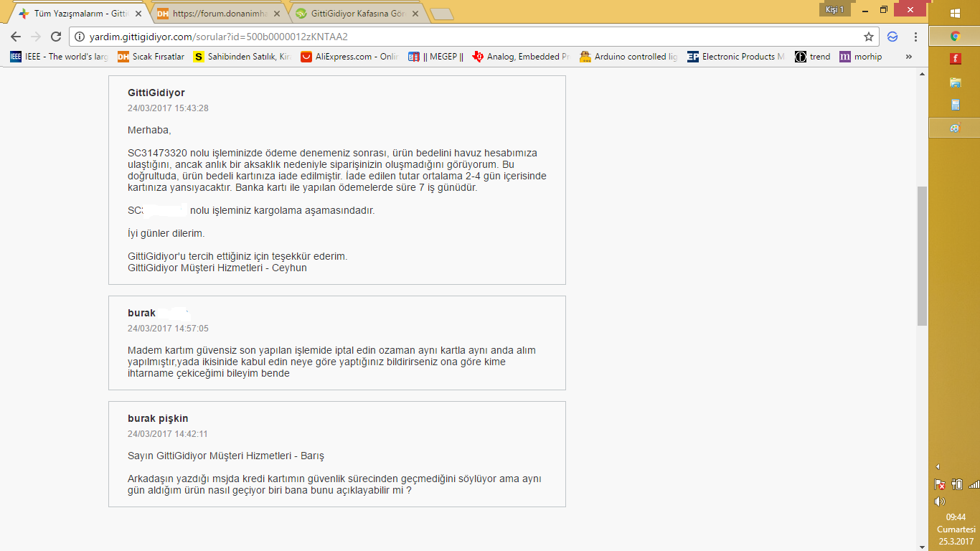Click the page vertical scrollbar thumb
This screenshot has height=551, width=980.
(922, 255)
